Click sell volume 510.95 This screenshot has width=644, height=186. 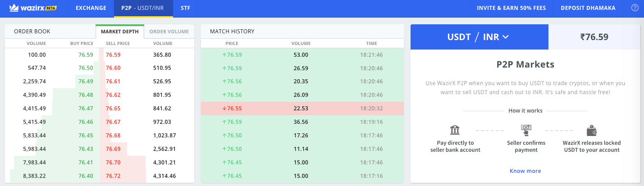[x=162, y=68]
